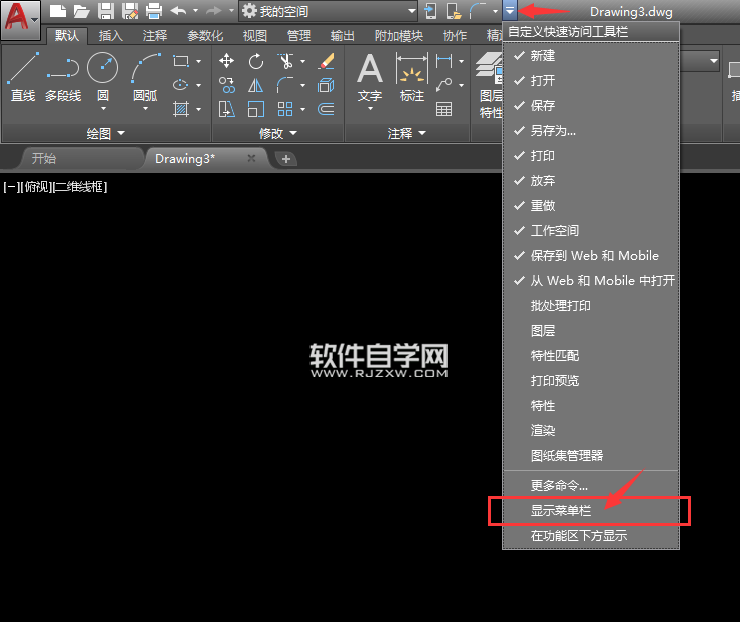740x622 pixels.
Task: Select the Rotate tool icon
Action: 256,61
